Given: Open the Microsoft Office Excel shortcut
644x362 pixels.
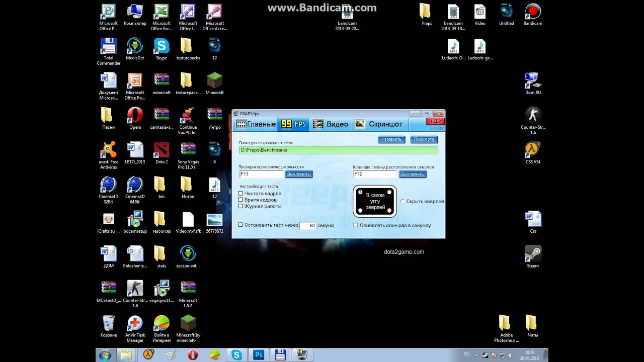Looking at the screenshot, I should coord(162,17).
